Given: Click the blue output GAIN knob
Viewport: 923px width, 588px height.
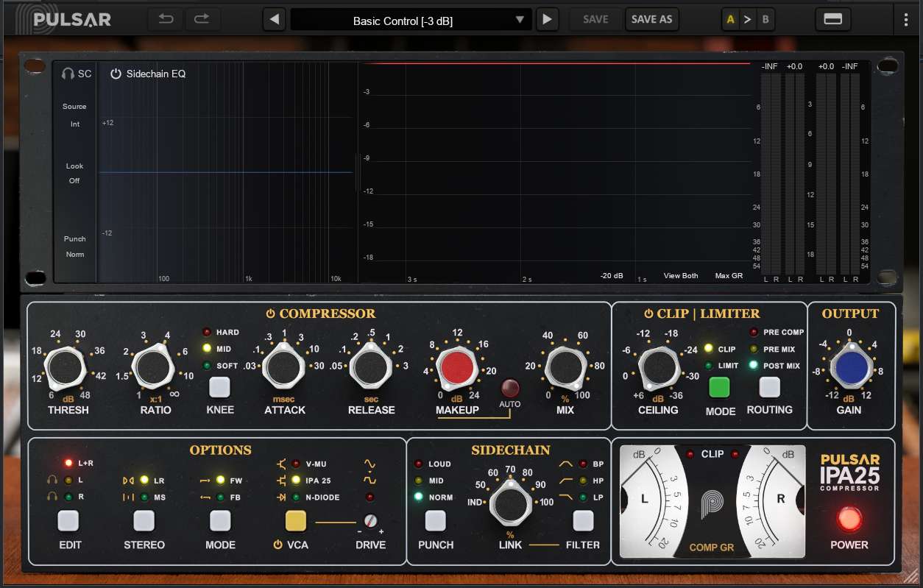Looking at the screenshot, I should click(849, 366).
